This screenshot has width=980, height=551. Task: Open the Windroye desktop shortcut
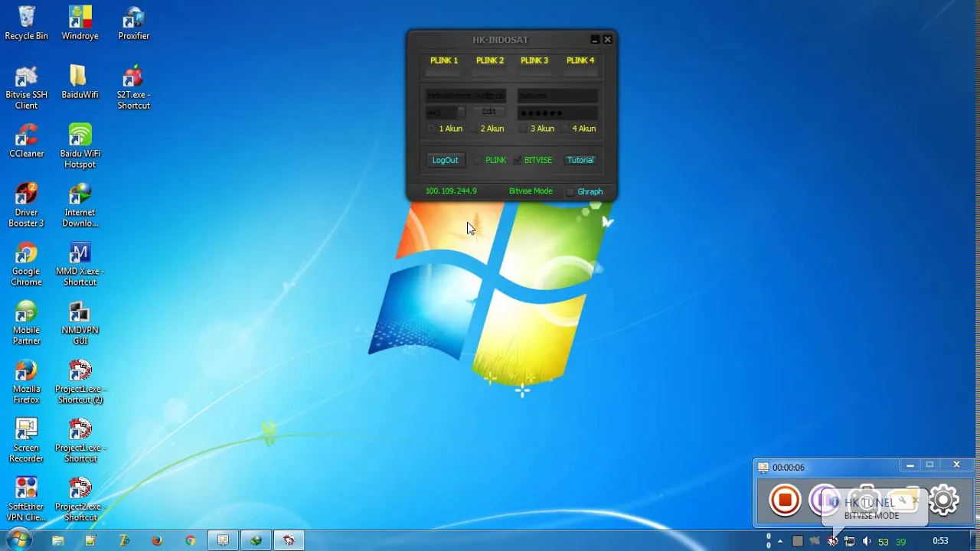tap(80, 23)
